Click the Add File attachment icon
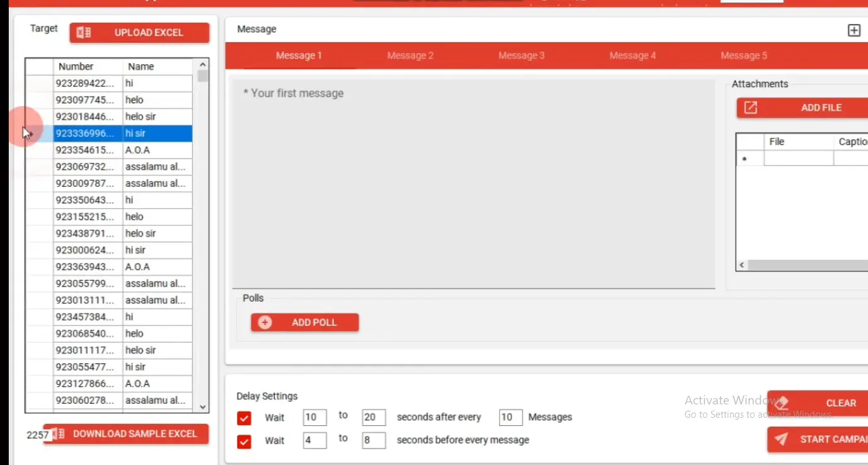The width and height of the screenshot is (868, 465). point(750,108)
